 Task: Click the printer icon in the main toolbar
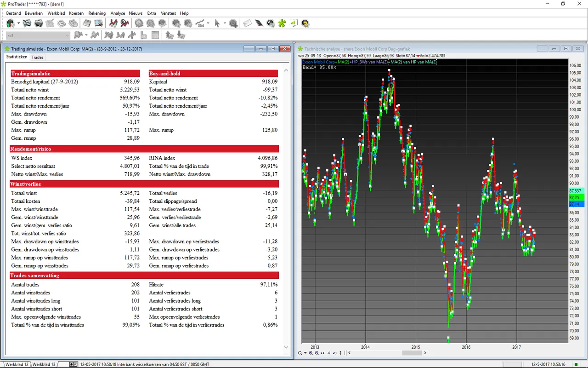point(39,23)
